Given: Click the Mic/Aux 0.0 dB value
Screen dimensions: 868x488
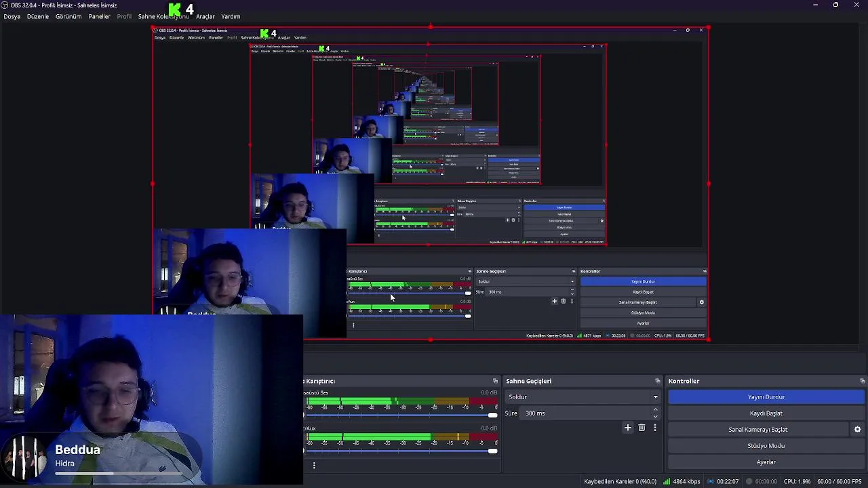Looking at the screenshot, I should 489,428.
